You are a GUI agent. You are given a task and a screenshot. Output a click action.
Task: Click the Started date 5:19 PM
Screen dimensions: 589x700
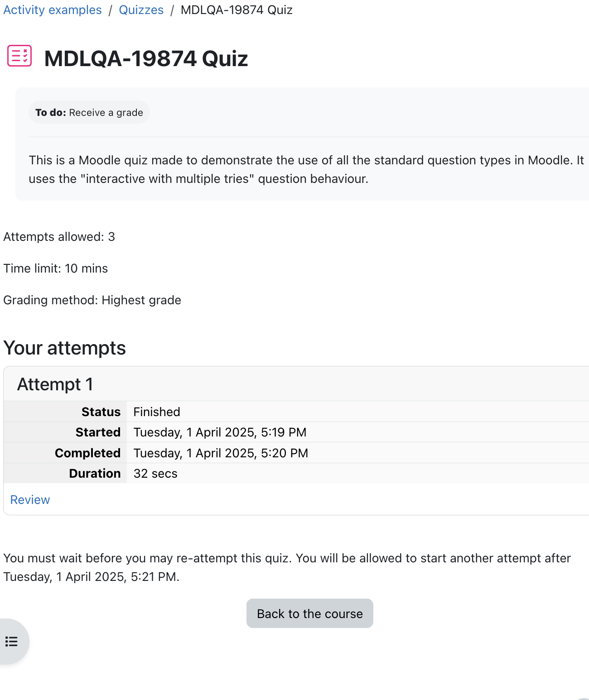coord(220,432)
